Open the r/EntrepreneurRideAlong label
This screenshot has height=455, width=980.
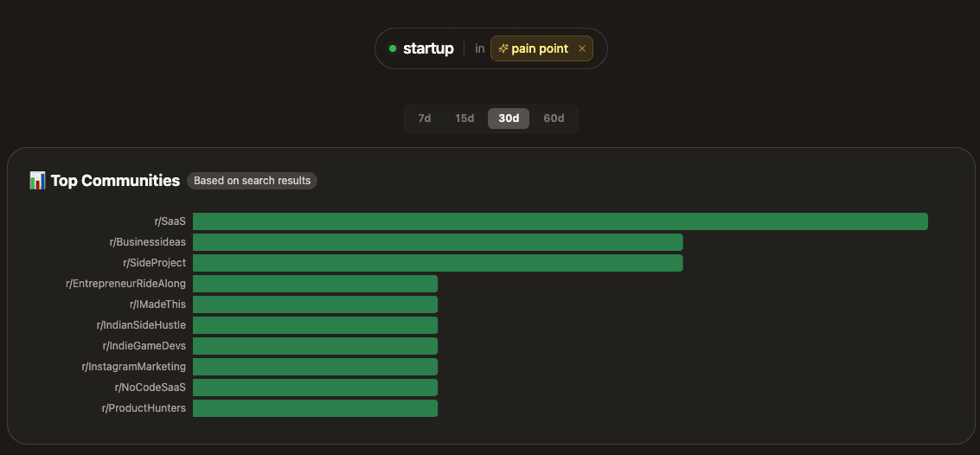pos(125,284)
